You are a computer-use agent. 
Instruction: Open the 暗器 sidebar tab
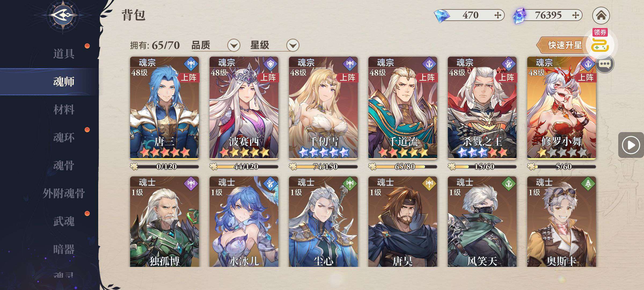tap(64, 249)
